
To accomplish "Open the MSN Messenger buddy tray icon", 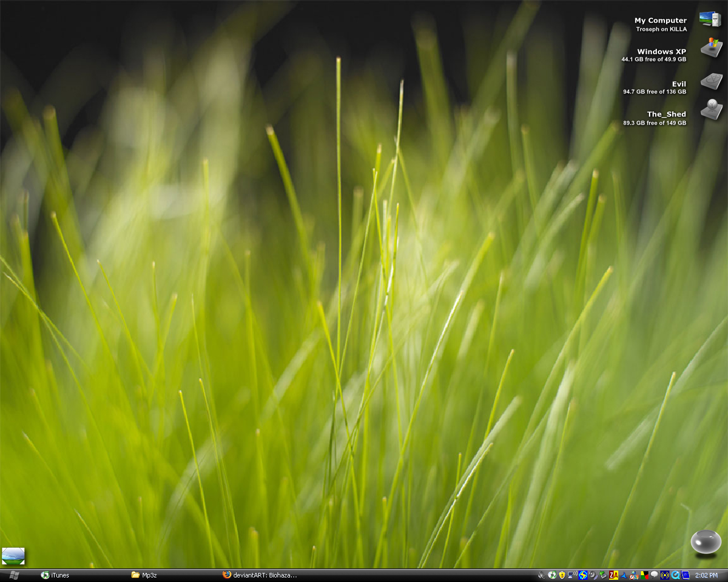I will click(x=634, y=575).
